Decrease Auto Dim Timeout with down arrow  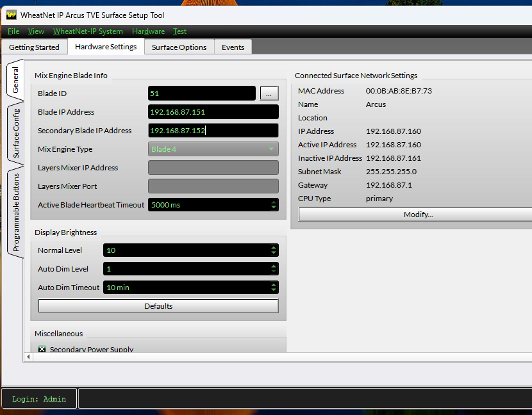(274, 290)
